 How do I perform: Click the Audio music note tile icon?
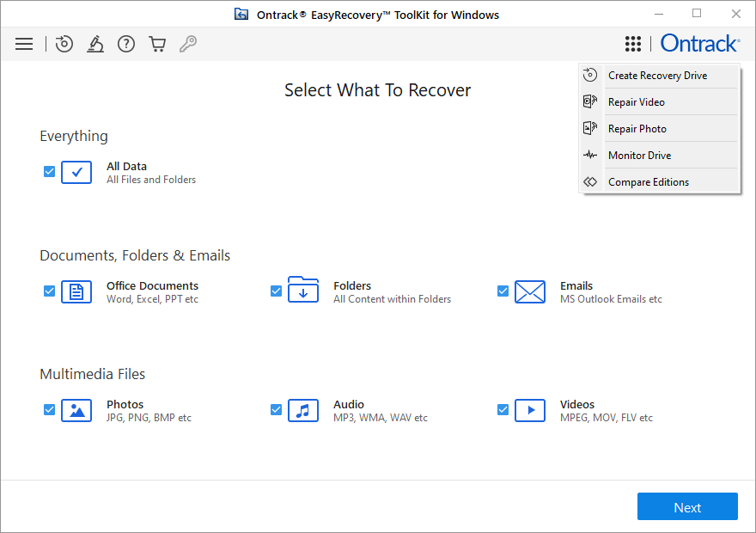(303, 410)
